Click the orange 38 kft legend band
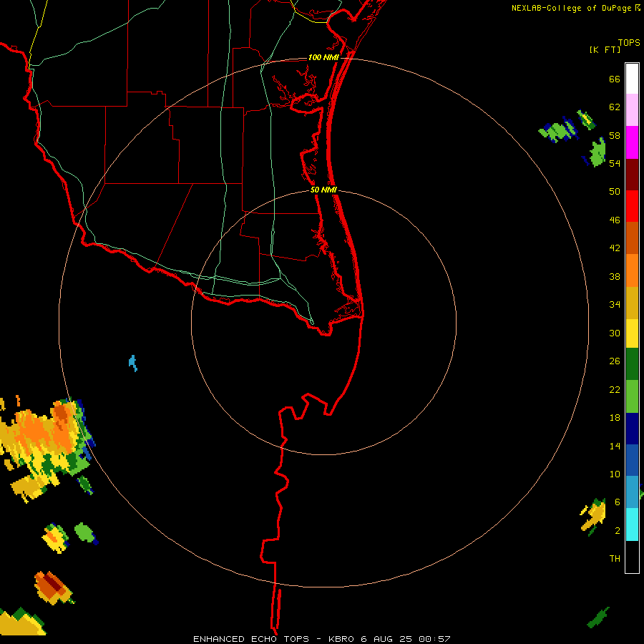The image size is (644, 644). click(632, 270)
